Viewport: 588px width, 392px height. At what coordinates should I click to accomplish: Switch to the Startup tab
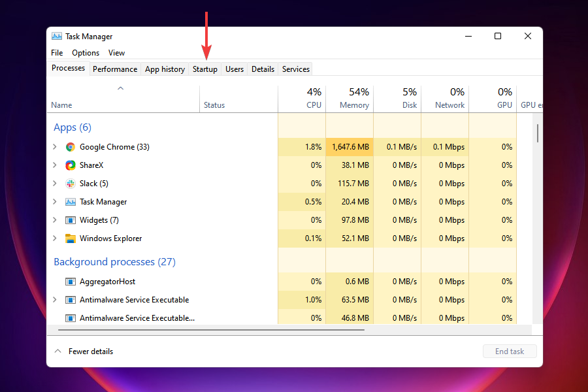pyautogui.click(x=204, y=69)
